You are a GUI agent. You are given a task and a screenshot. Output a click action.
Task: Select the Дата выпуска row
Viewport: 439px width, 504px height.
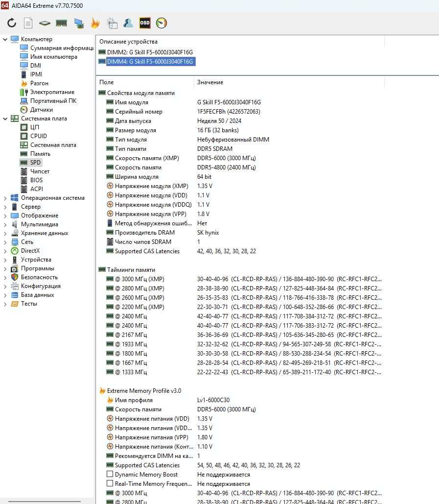(x=241, y=121)
